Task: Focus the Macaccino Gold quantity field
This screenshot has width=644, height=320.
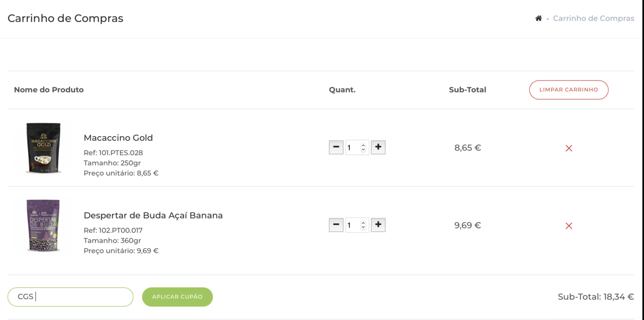Action: point(352,148)
